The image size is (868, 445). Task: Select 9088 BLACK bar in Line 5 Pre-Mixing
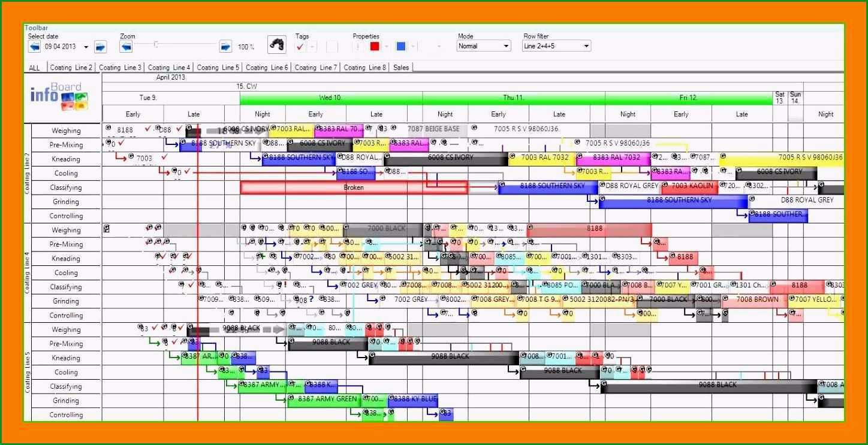coord(328,343)
